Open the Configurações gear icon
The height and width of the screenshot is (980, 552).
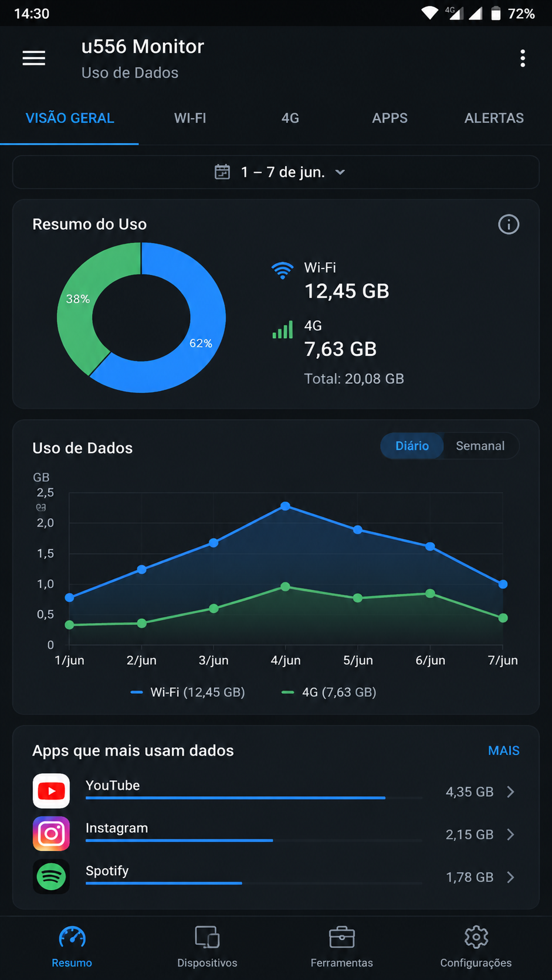tap(476, 937)
